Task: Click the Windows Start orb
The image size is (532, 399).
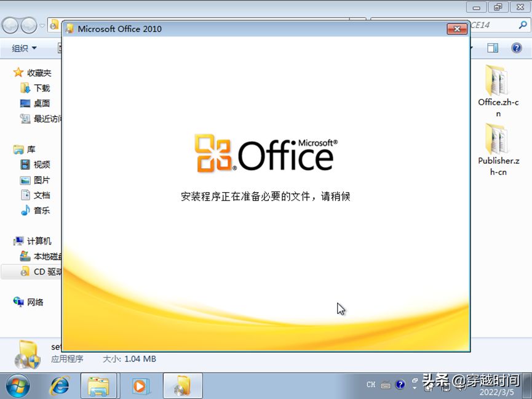Action: click(x=17, y=386)
